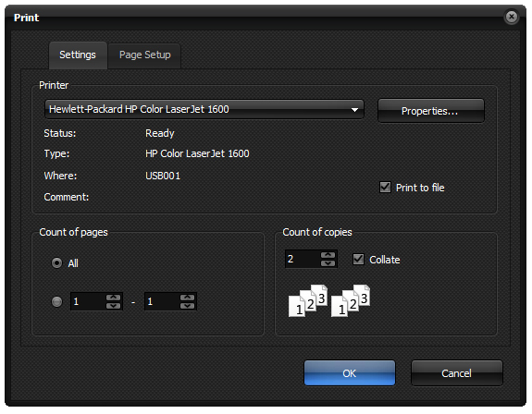Select the Settings tab
This screenshot has width=532, height=414.
(78, 55)
